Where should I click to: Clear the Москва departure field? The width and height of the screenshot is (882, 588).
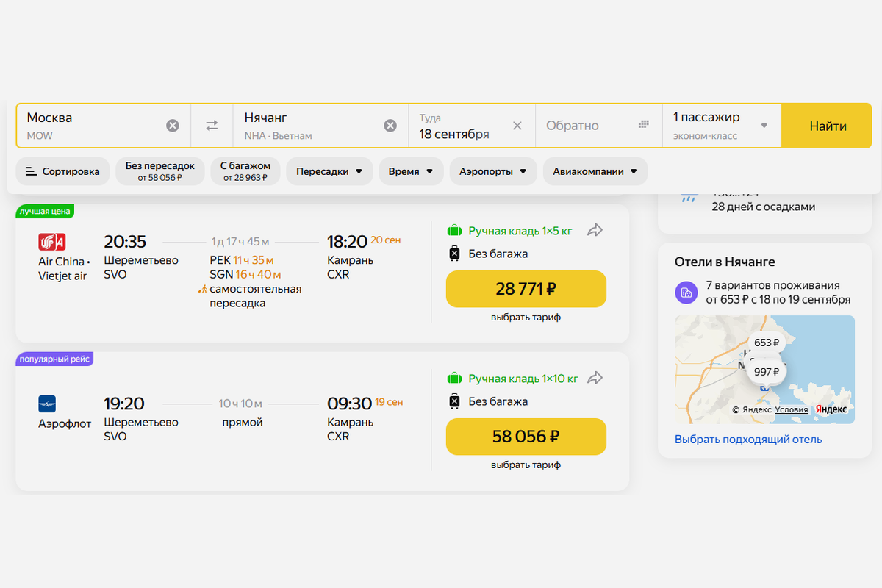(x=173, y=126)
